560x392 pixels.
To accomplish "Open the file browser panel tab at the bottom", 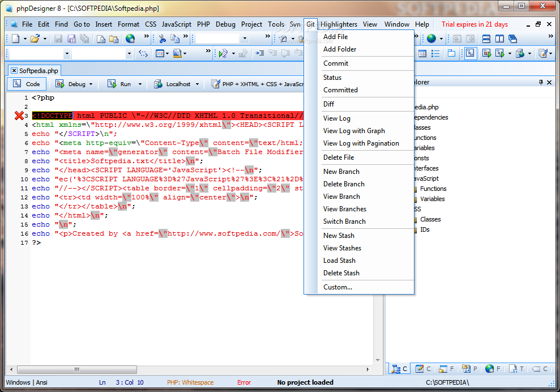I will coord(446,369).
